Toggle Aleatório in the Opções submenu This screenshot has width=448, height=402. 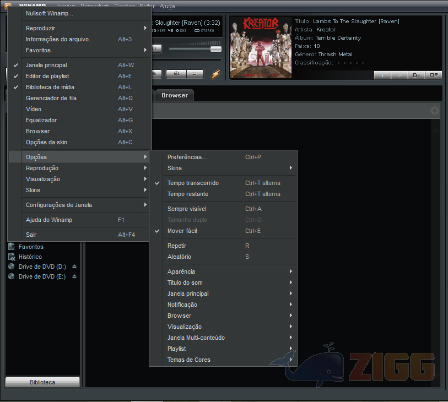(x=224, y=257)
